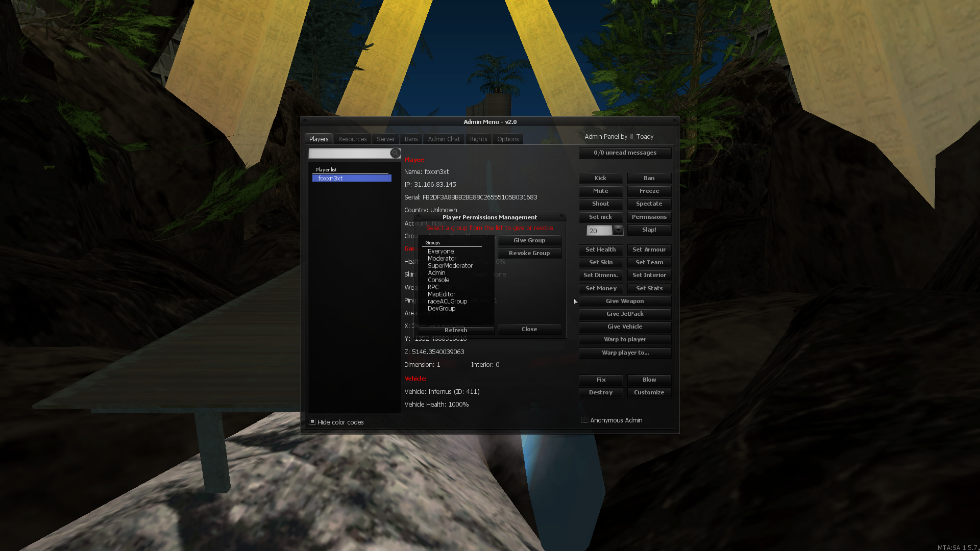The height and width of the screenshot is (551, 980).
Task: Click the vehicle Blow button
Action: [x=649, y=380]
